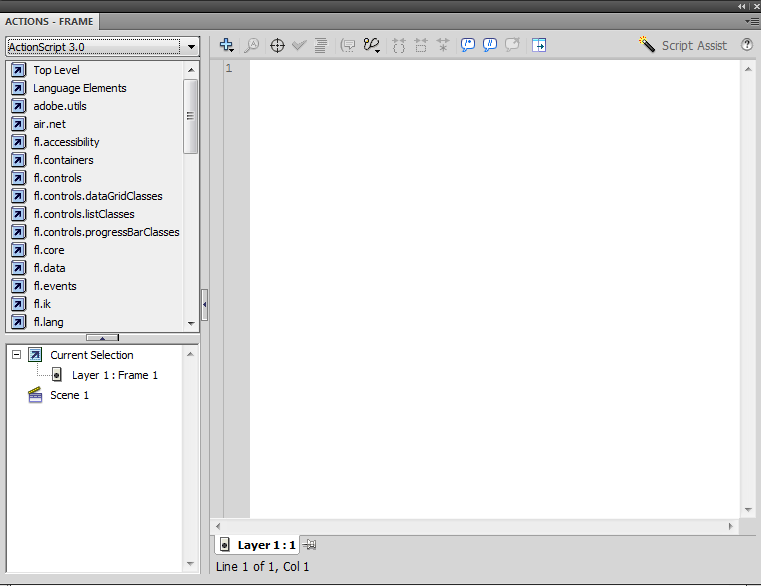Screen dimensions: 761x586
Task: Open the ActionScript 3.0 version dropdown
Action: click(x=103, y=46)
